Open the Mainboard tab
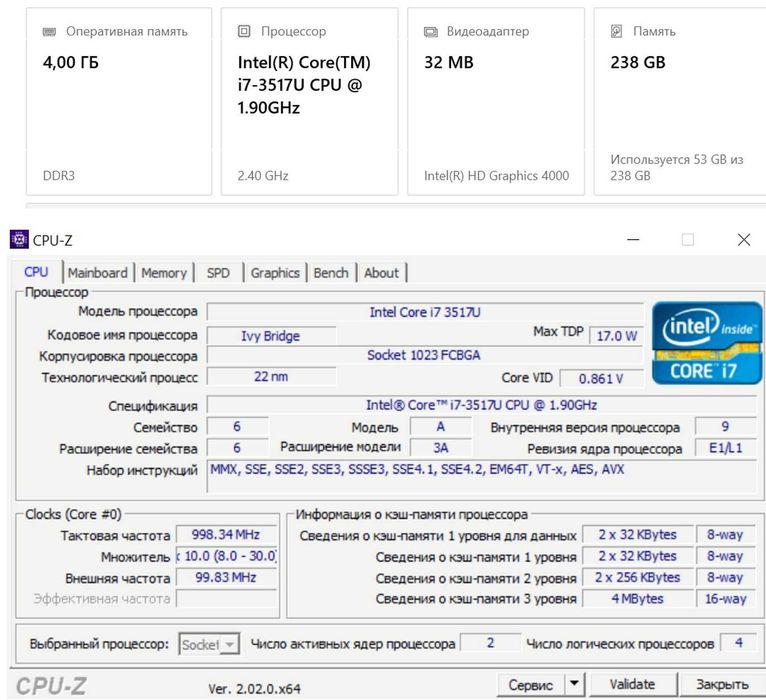 (98, 273)
